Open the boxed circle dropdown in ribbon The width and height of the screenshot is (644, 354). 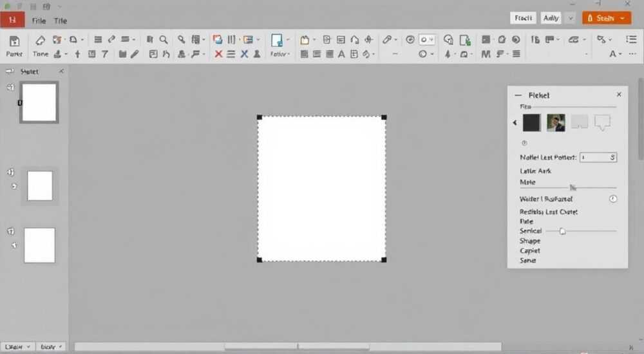(x=427, y=39)
